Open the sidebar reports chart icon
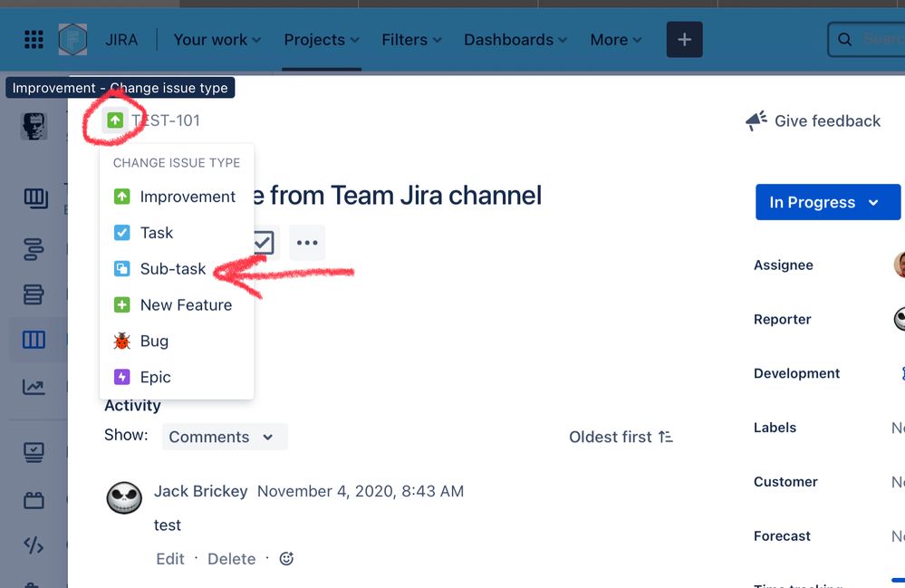 [x=34, y=387]
